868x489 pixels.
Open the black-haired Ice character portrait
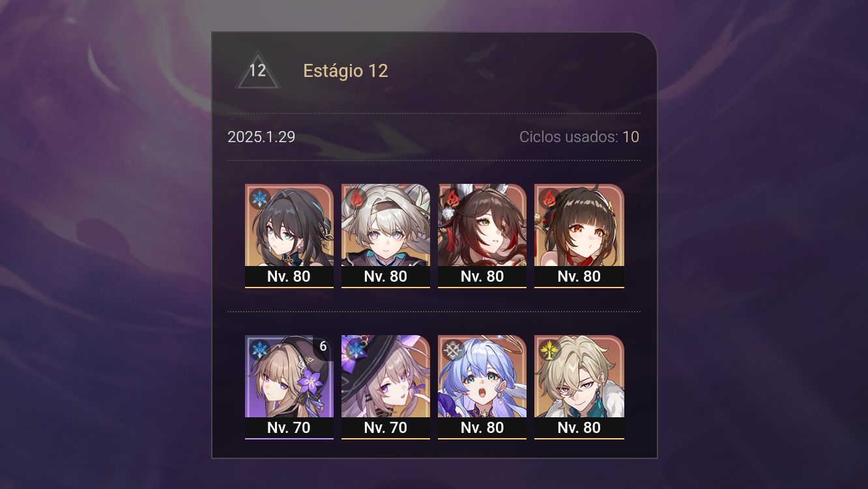click(x=289, y=236)
